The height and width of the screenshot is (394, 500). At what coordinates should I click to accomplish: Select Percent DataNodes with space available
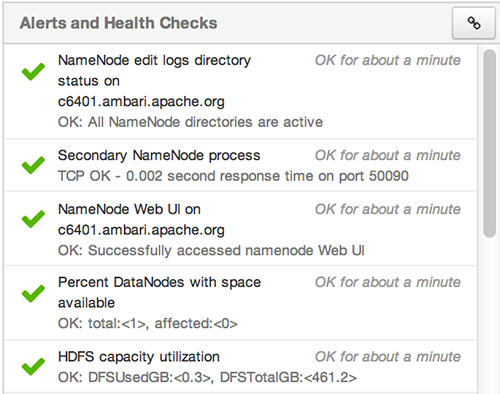click(x=159, y=292)
